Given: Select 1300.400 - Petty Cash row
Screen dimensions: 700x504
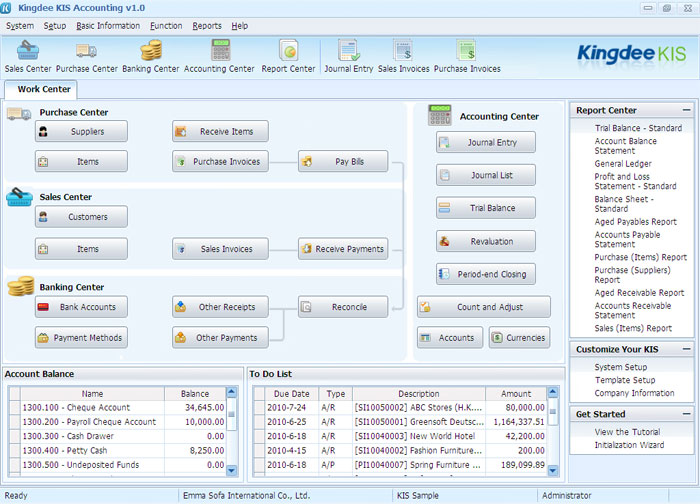Looking at the screenshot, I should (118, 450).
